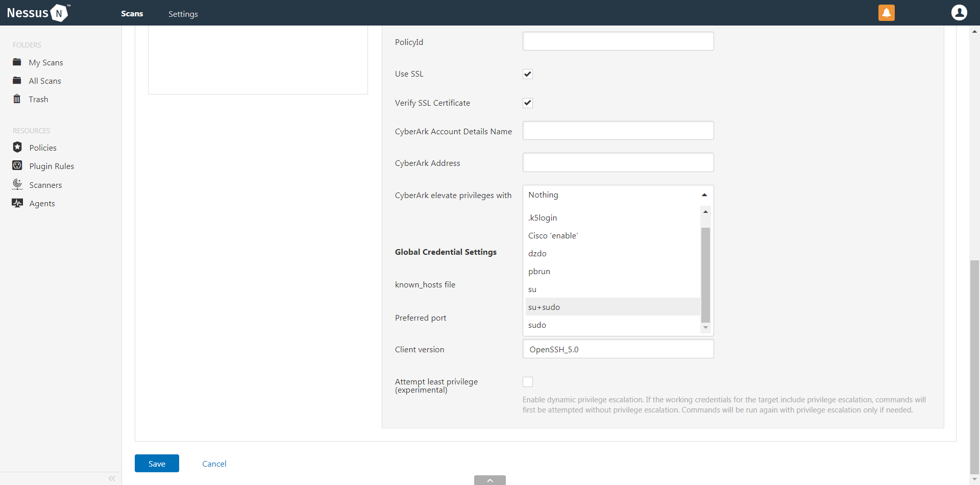This screenshot has height=485, width=980.
Task: Click the CyberArk Address input field
Action: coord(618,163)
